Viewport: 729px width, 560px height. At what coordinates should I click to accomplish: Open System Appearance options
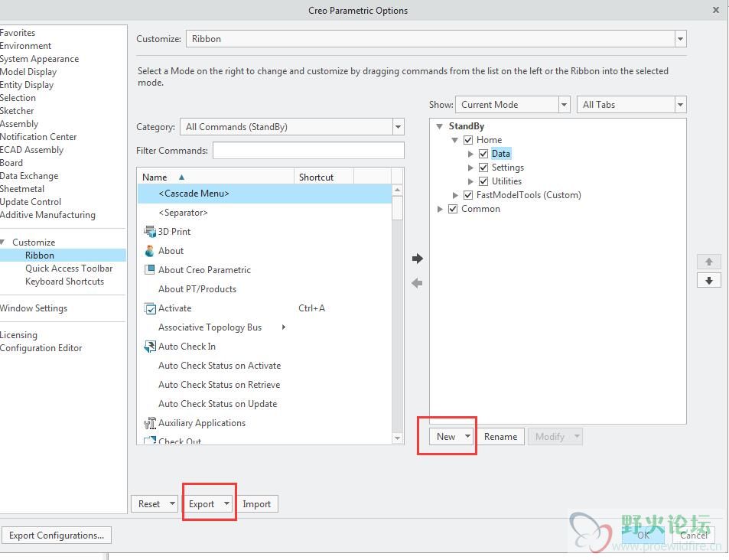[39, 59]
